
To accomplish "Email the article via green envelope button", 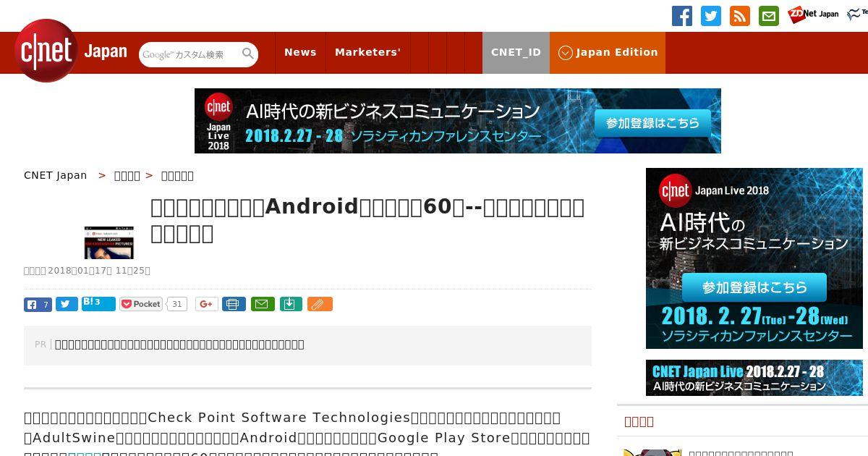I will (x=263, y=304).
